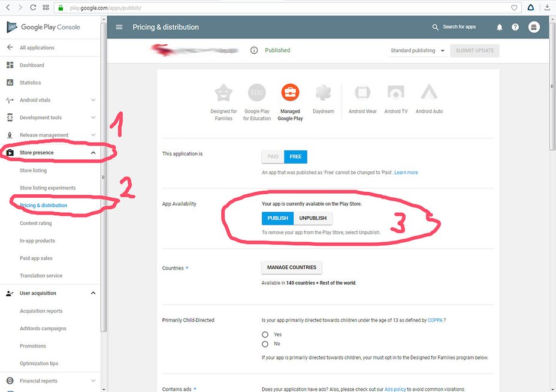Viewport: 556px width, 392px height.
Task: Set the application to PAID
Action: pyautogui.click(x=273, y=156)
